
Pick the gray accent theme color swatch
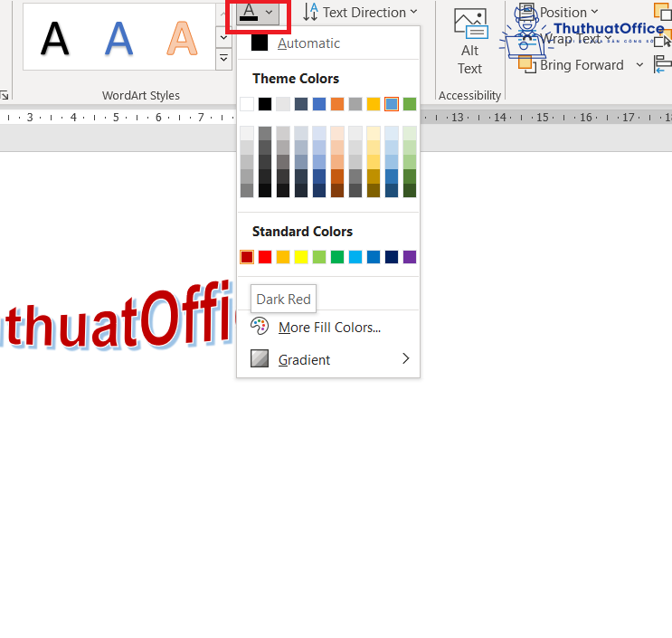(355, 104)
